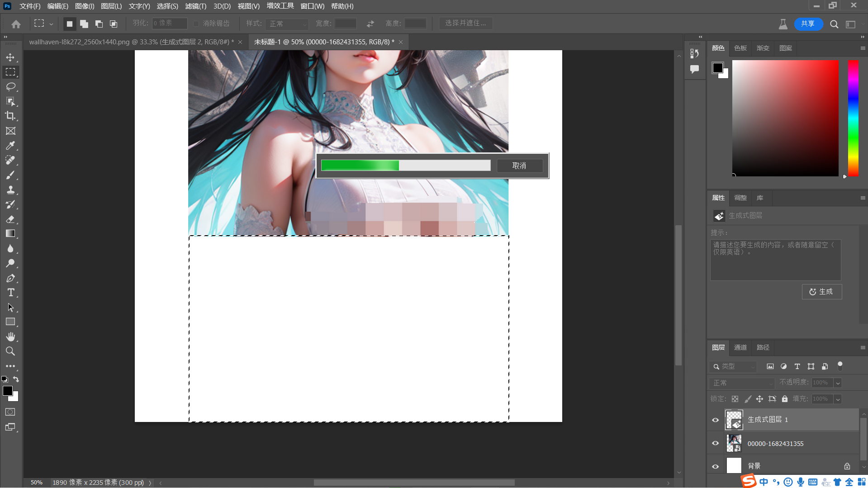Image resolution: width=868 pixels, height=488 pixels.
Task: Select the Zoom tool
Action: [10, 351]
